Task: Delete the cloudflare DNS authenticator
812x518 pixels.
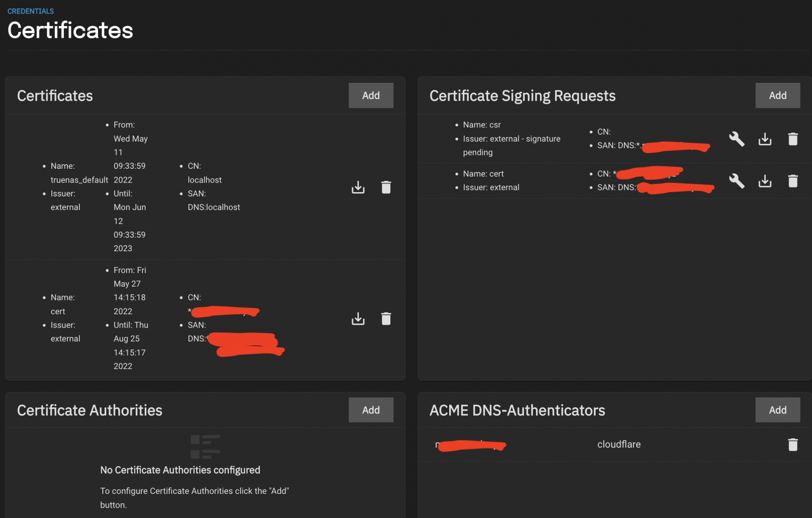Action: [793, 445]
